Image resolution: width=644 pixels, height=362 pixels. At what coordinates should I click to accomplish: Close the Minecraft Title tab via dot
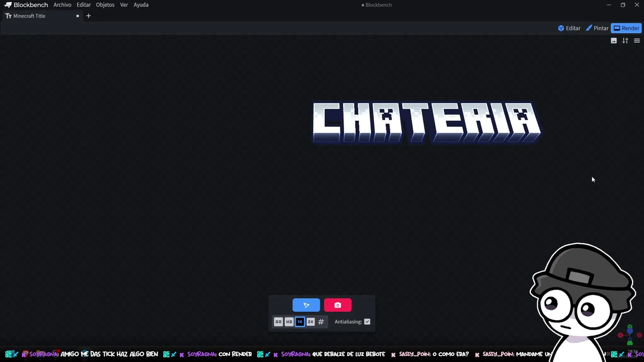77,16
